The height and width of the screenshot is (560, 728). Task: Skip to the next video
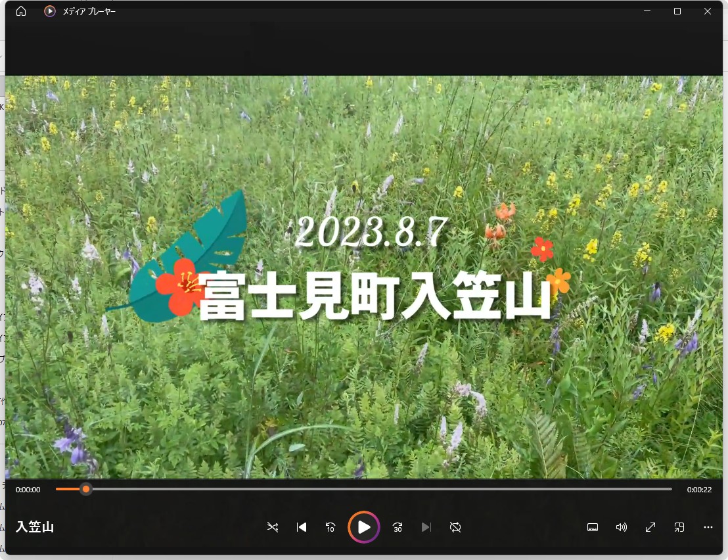click(426, 526)
